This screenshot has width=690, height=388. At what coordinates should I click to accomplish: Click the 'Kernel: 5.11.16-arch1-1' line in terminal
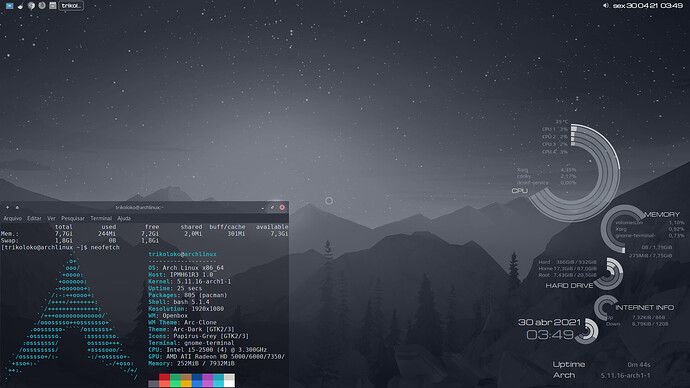(x=190, y=282)
